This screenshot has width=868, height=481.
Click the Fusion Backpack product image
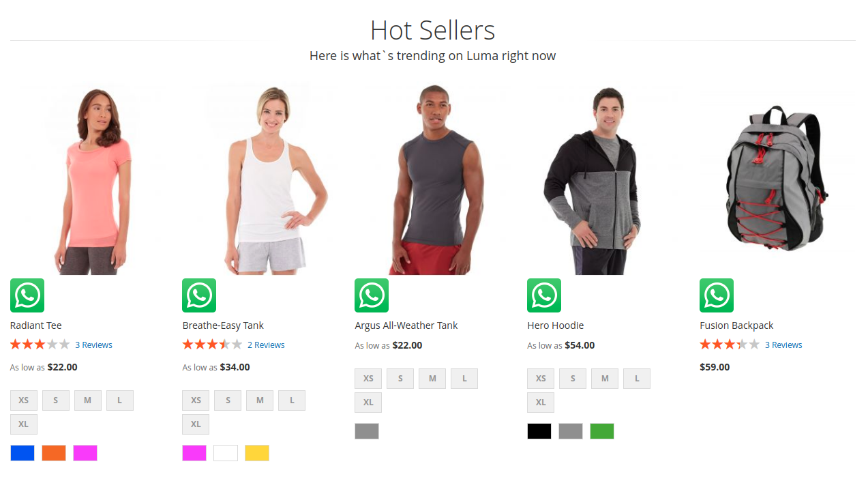point(777,179)
